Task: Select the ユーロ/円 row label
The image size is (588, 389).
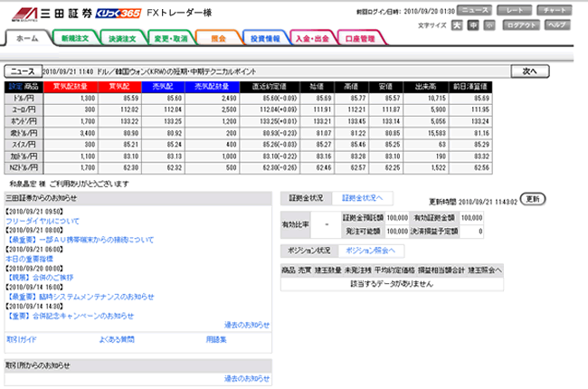Action: (24, 109)
